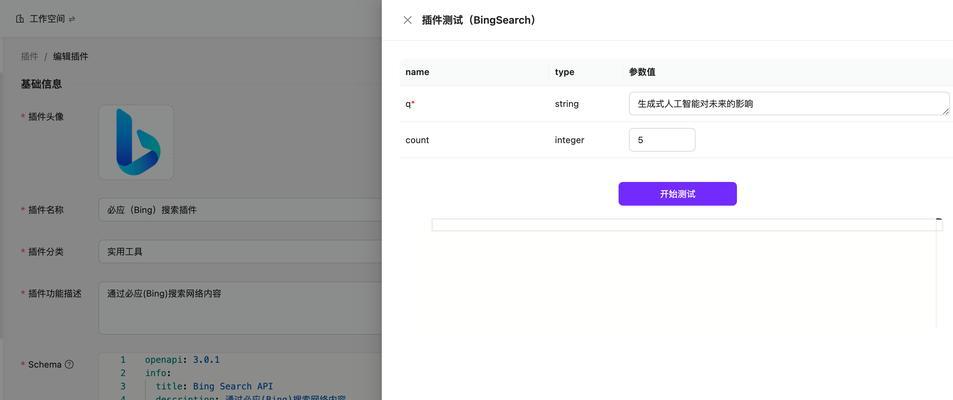The image size is (953, 400).
Task: Open the 插件分类 dropdown
Action: click(x=240, y=251)
